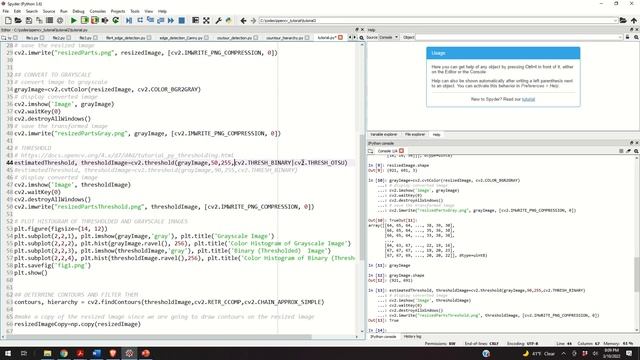Follow the tutorial link in Help
640x360 pixels.
528,99
